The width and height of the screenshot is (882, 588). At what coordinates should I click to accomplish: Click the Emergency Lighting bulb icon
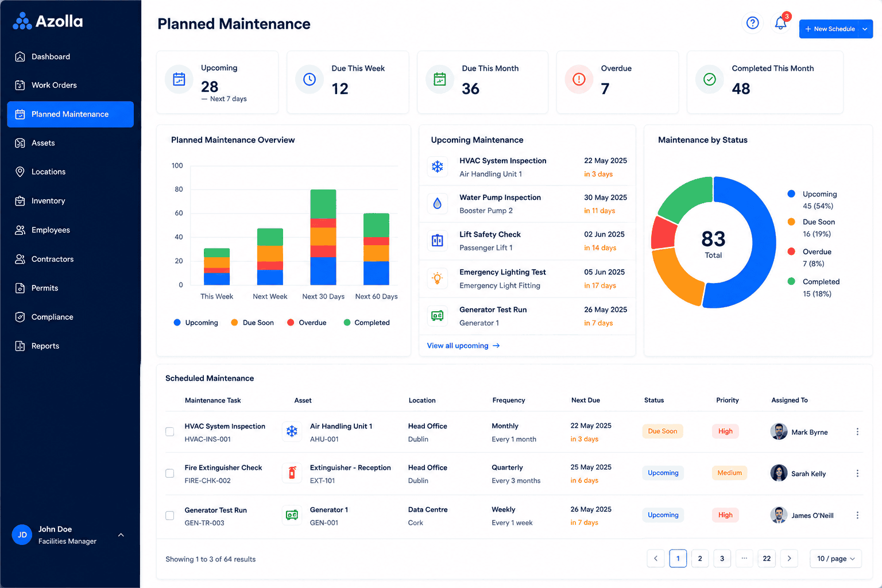click(438, 278)
